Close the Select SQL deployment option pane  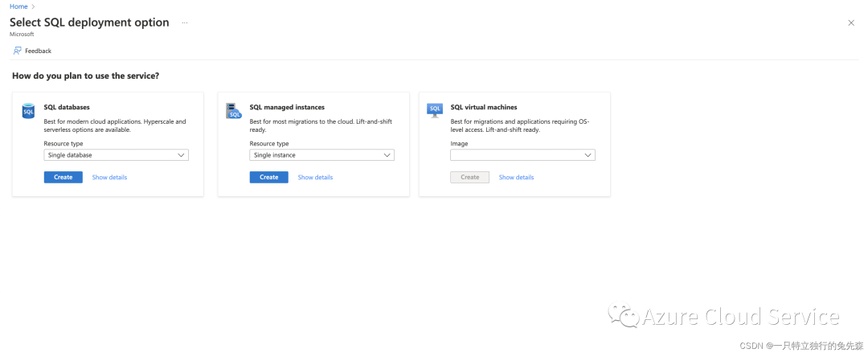[851, 23]
